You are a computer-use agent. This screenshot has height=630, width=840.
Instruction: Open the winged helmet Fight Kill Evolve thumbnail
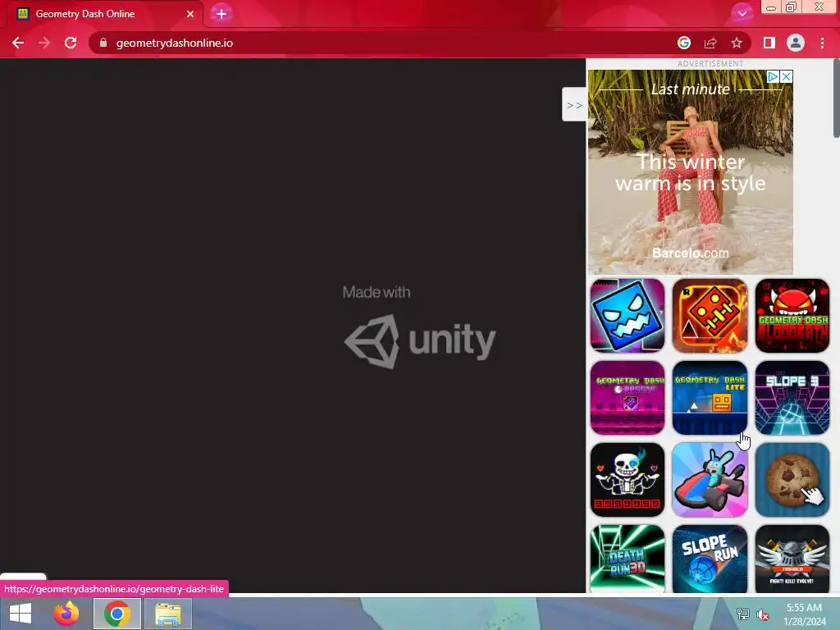pyautogui.click(x=792, y=559)
